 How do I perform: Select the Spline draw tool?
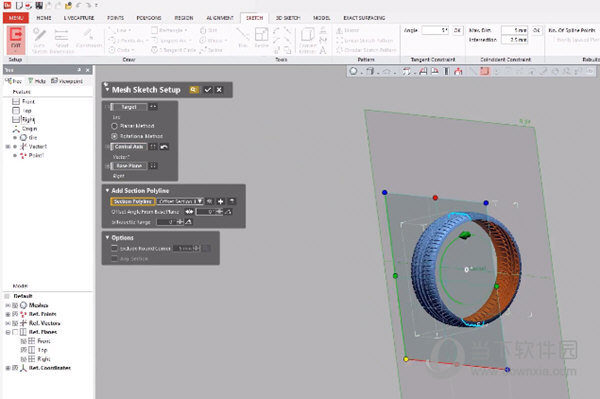[211, 50]
